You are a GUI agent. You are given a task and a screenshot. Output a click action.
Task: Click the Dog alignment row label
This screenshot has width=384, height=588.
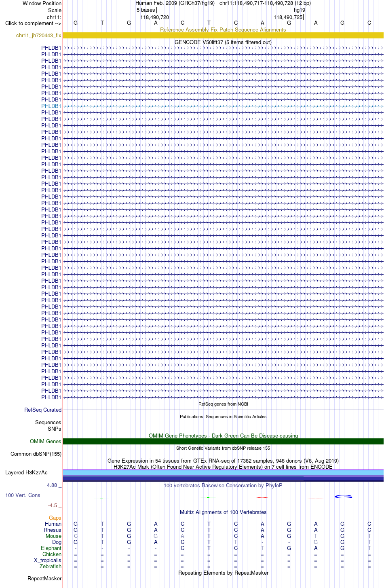point(57,542)
